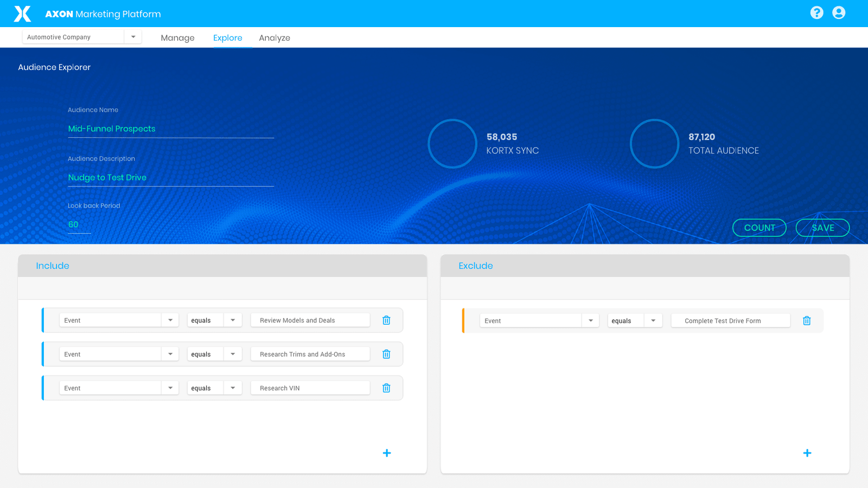Screen dimensions: 868x488
Task: Click the AXON logo icon
Action: (22, 14)
